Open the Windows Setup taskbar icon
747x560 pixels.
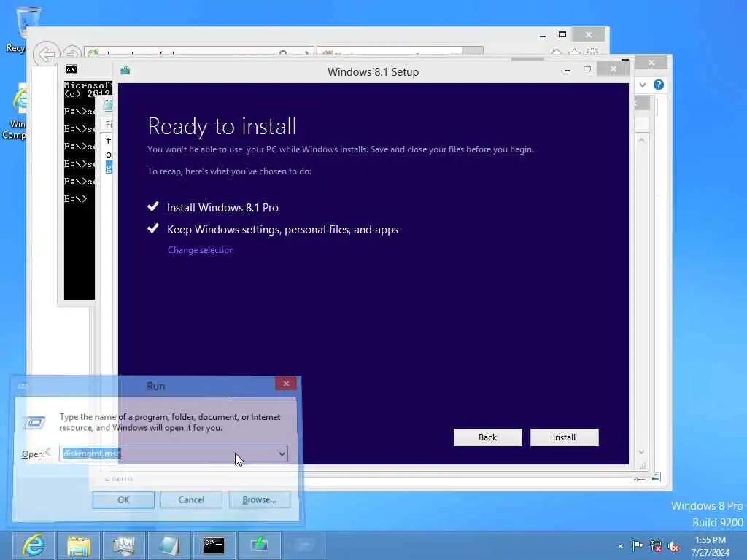(x=259, y=545)
